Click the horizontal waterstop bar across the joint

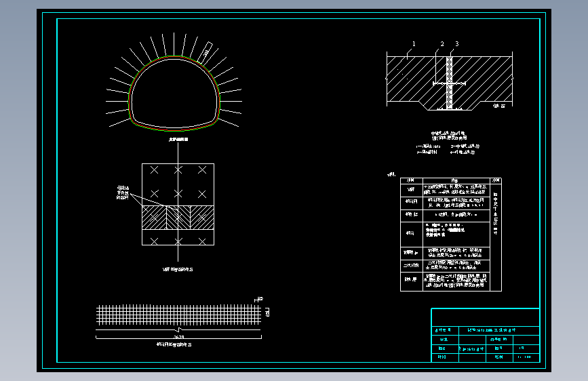(x=449, y=83)
